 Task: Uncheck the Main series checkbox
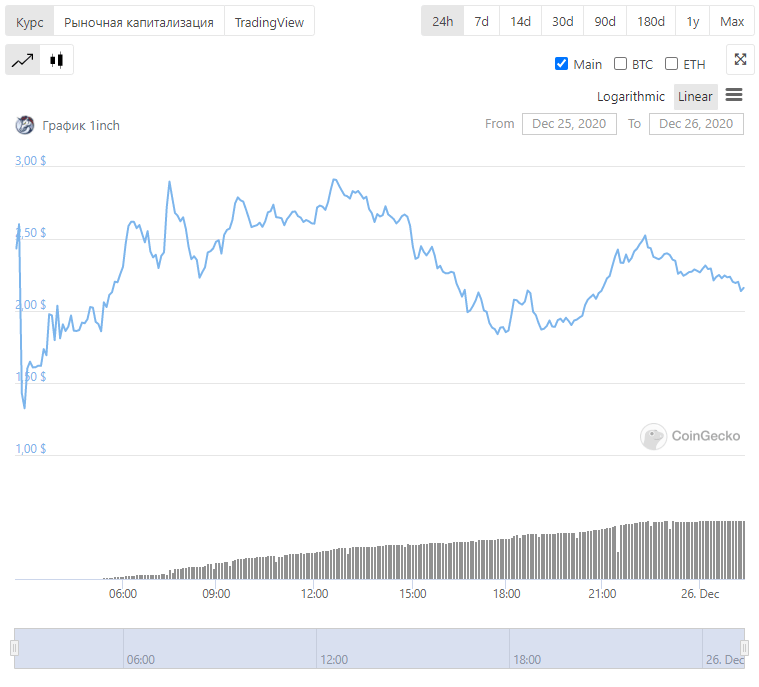click(x=561, y=64)
